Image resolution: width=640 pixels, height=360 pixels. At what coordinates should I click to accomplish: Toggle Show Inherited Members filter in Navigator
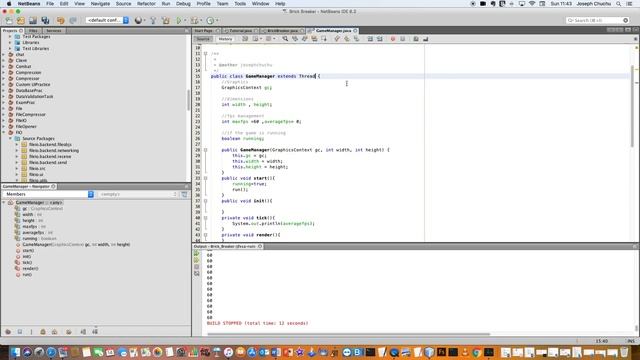tap(8, 332)
